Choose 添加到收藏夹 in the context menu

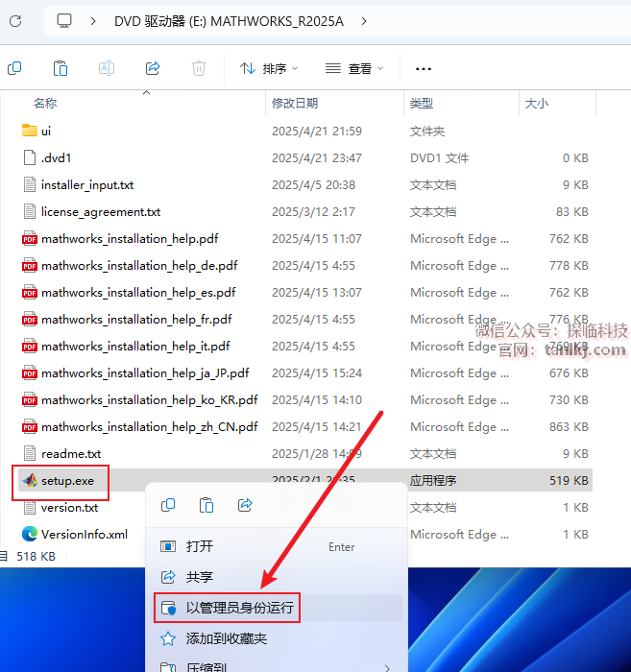click(276, 638)
